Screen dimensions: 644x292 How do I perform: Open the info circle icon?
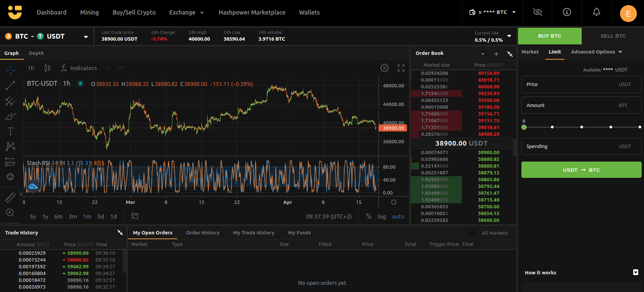click(x=567, y=12)
